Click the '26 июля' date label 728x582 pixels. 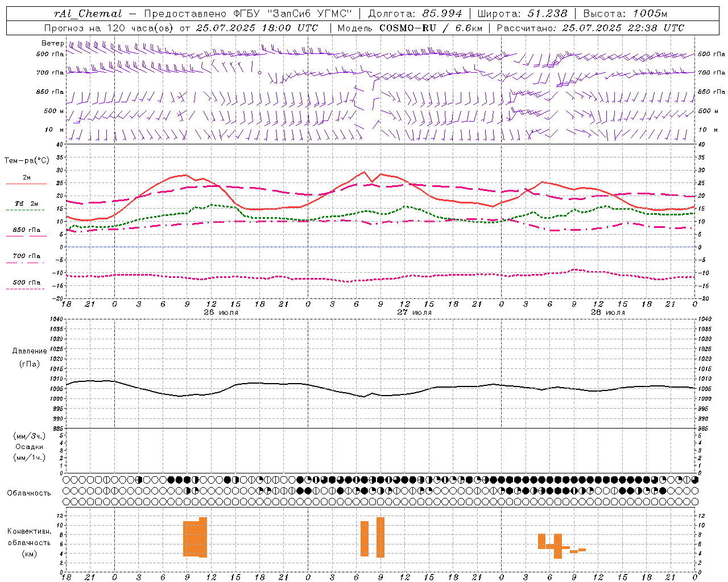[x=221, y=312]
